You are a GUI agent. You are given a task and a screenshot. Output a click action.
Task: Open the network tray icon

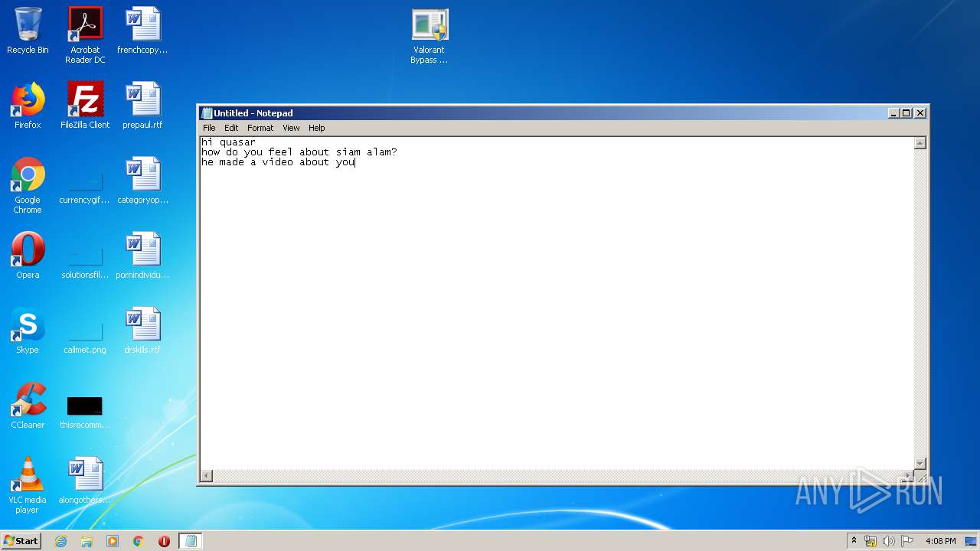click(871, 541)
